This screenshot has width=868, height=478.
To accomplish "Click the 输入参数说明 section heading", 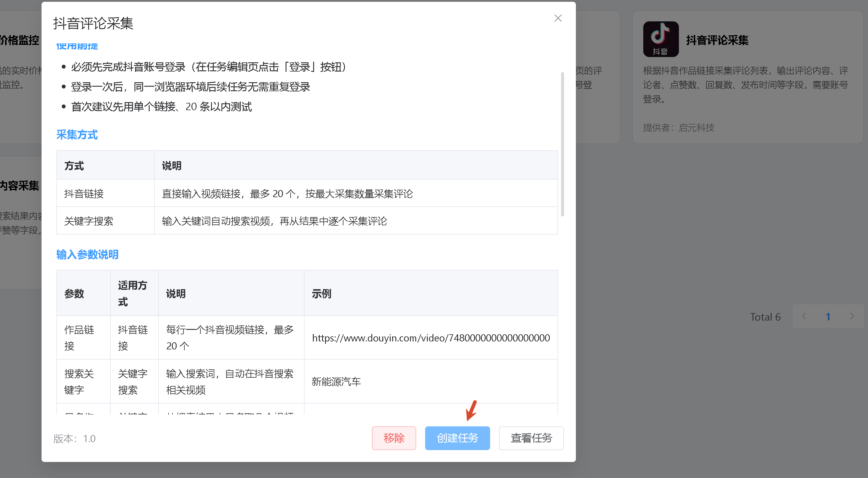I will coord(87,254).
